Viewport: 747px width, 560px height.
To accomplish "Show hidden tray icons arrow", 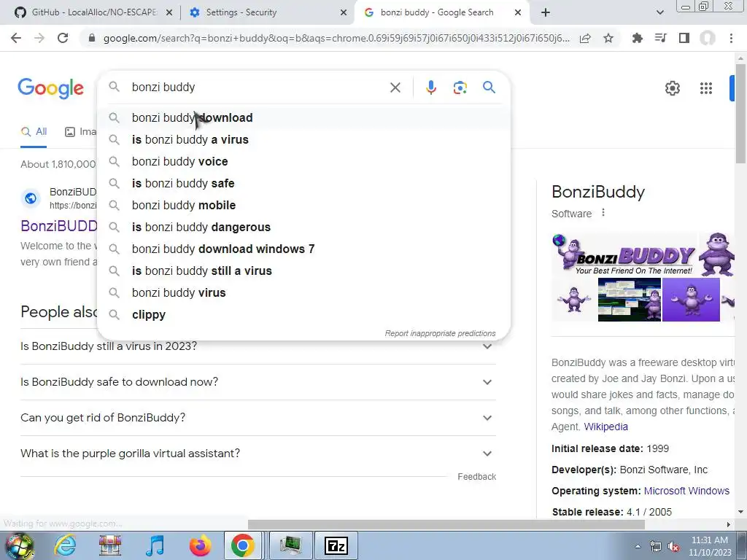I will [x=638, y=547].
